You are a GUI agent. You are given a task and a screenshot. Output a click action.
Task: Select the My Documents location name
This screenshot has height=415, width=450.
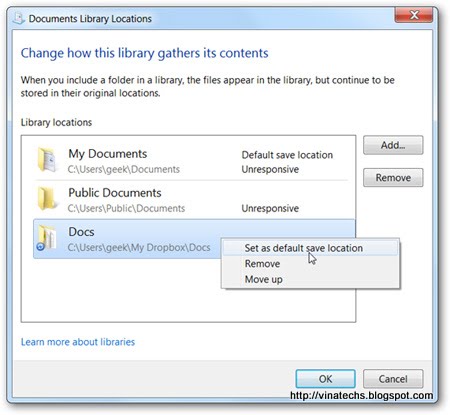coord(107,154)
